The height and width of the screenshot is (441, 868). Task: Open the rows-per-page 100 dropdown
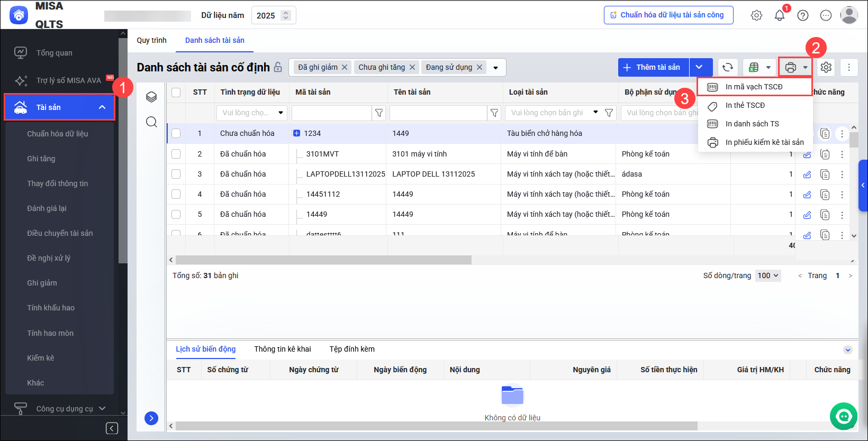click(768, 275)
